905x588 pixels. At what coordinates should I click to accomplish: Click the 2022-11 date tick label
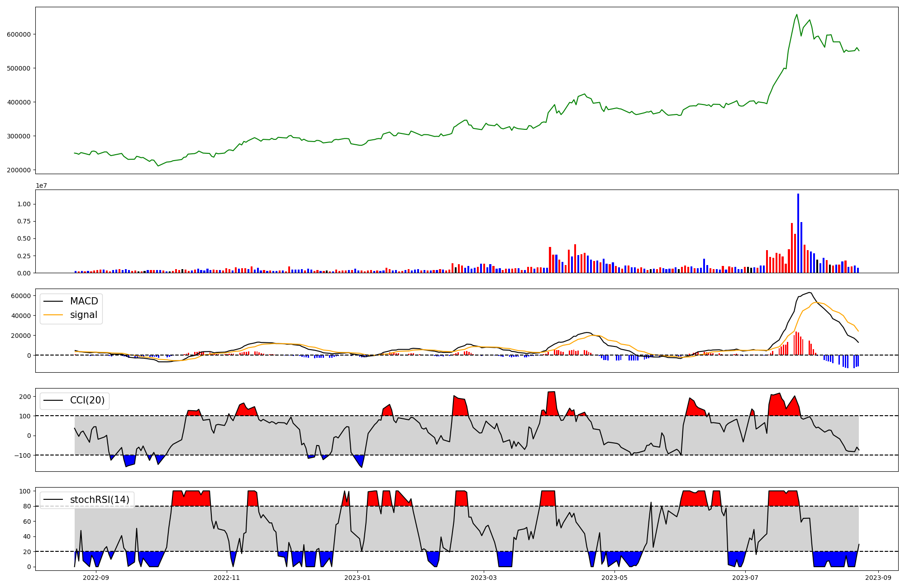(227, 578)
